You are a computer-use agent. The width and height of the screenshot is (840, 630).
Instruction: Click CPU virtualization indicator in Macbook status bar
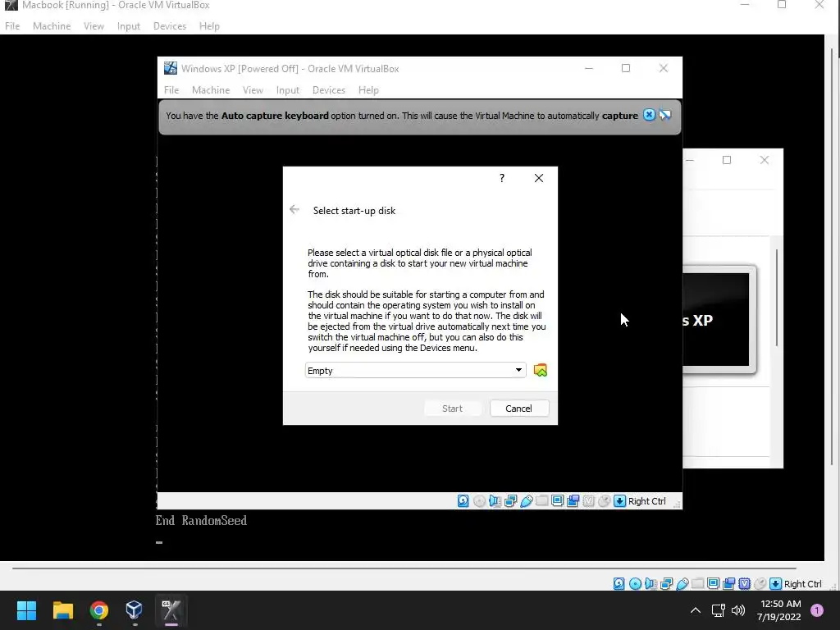[744, 583]
